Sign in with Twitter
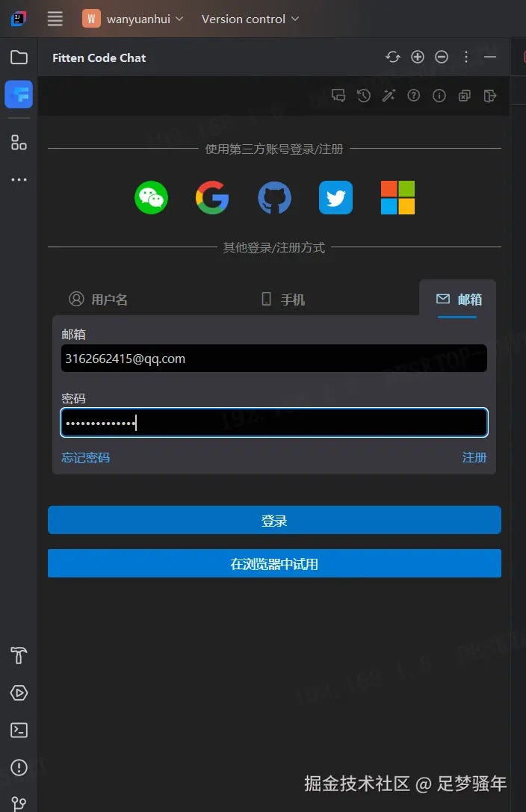 [336, 197]
